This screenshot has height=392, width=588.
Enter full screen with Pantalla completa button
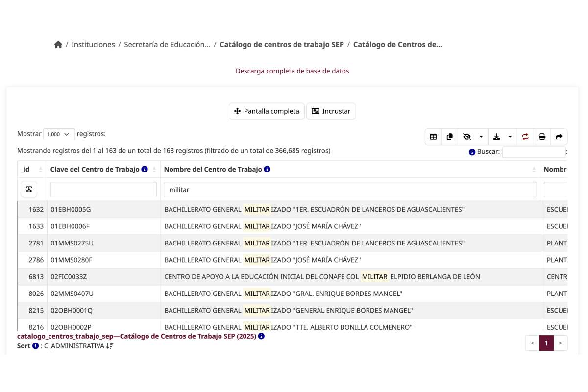[267, 111]
